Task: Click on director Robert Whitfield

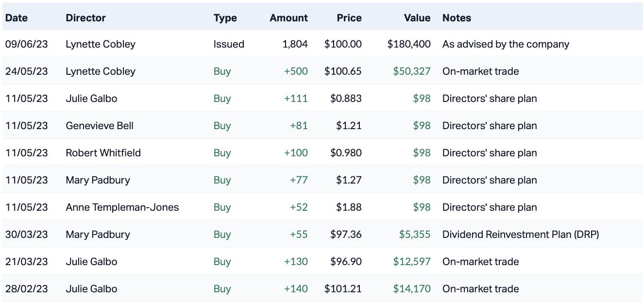Action: pos(103,153)
